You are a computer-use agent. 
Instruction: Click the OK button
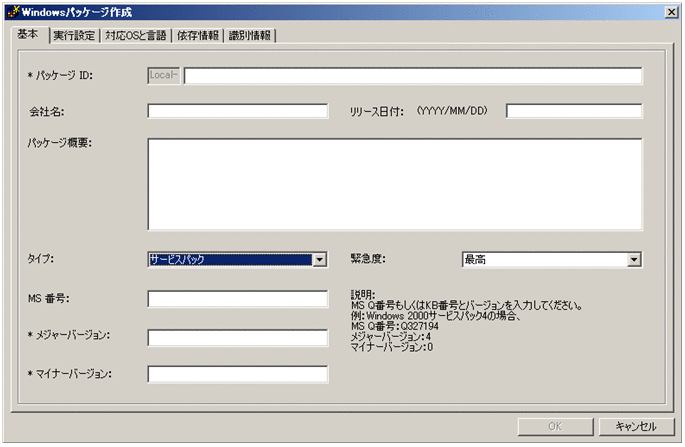555,426
